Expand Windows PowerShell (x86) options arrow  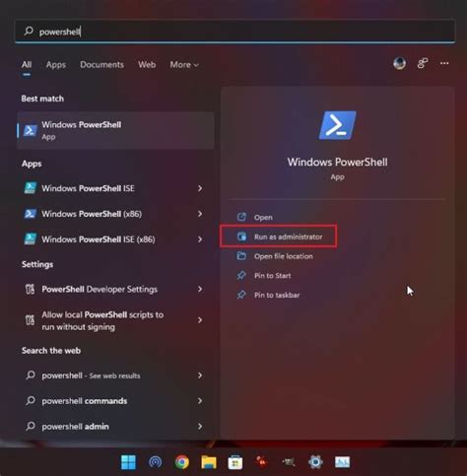pyautogui.click(x=200, y=214)
